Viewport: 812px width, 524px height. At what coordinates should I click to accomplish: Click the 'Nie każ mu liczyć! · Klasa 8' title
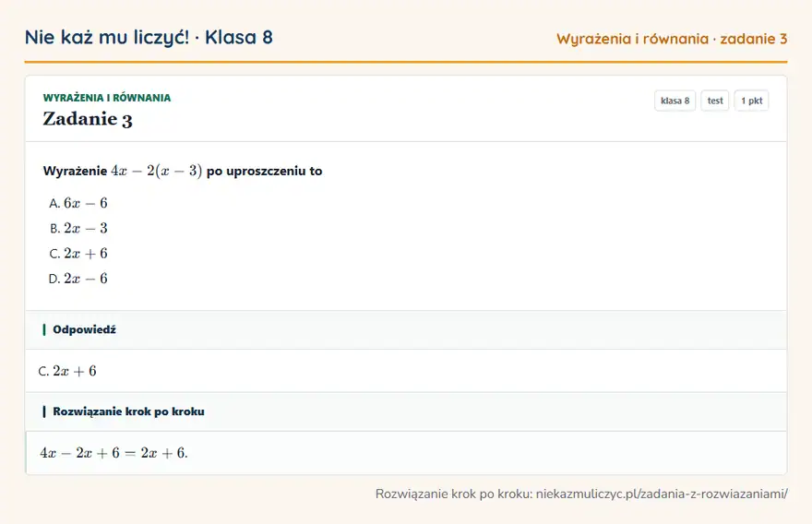coord(149,37)
